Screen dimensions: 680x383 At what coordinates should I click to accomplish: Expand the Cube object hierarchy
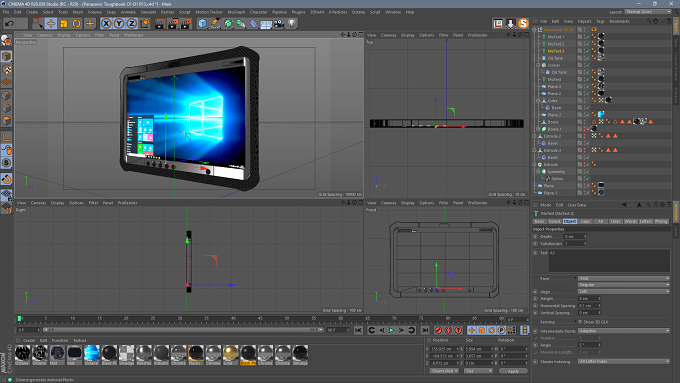[538, 101]
